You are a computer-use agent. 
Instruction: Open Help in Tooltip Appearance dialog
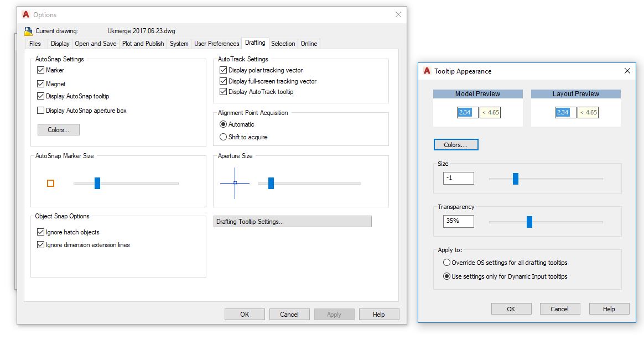609,309
